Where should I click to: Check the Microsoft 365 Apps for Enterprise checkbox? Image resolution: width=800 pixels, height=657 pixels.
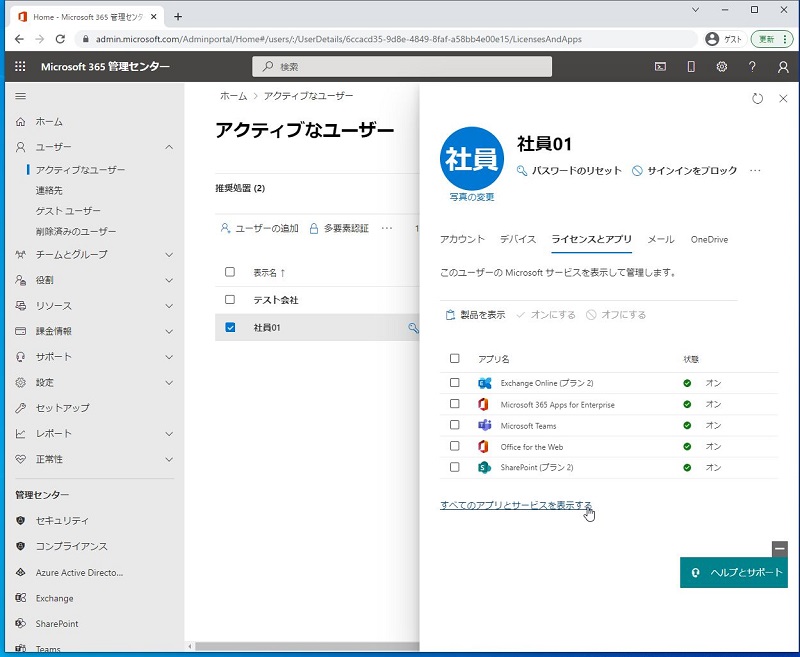click(x=455, y=404)
